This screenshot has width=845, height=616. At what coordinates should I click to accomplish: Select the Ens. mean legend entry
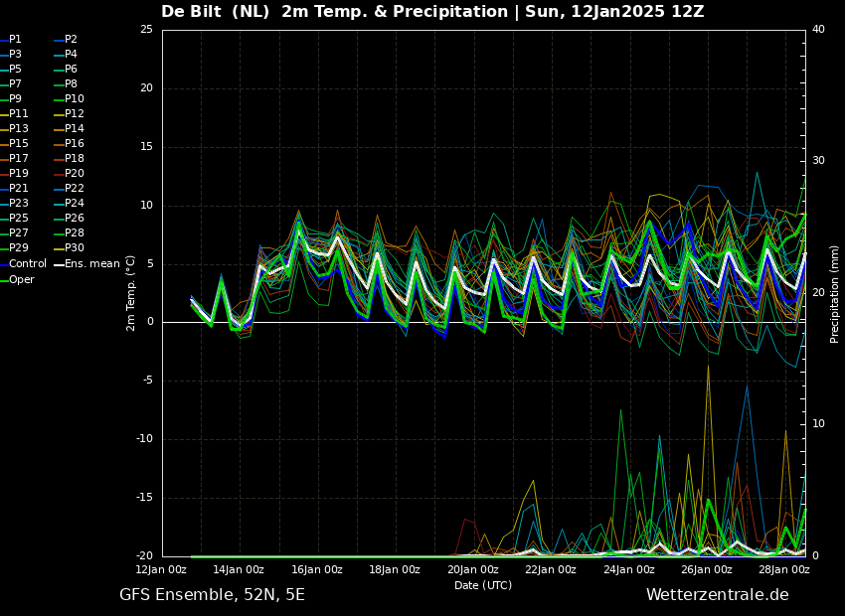tap(86, 264)
